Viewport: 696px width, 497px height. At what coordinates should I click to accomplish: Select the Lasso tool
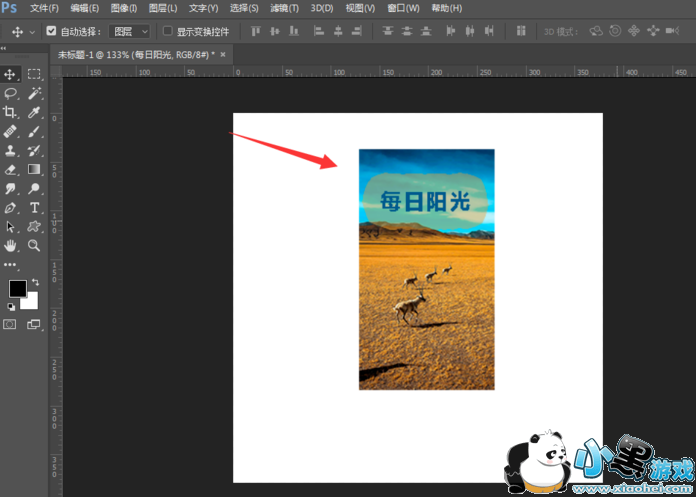pos(11,93)
